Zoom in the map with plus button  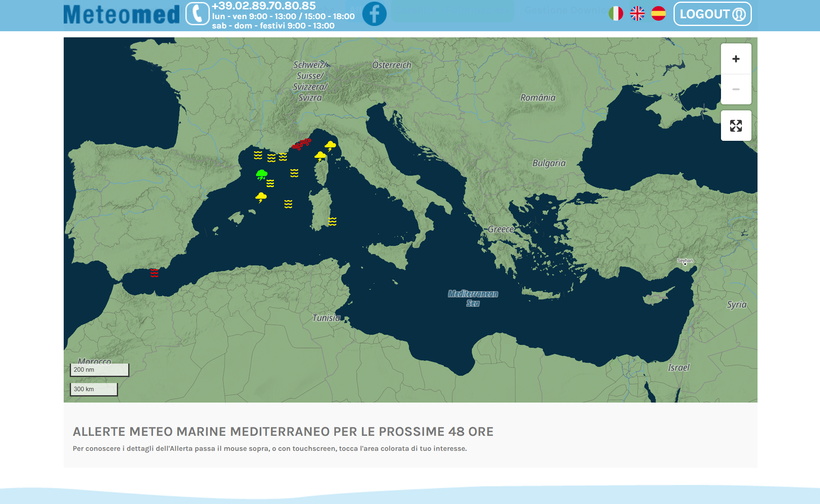pos(736,59)
